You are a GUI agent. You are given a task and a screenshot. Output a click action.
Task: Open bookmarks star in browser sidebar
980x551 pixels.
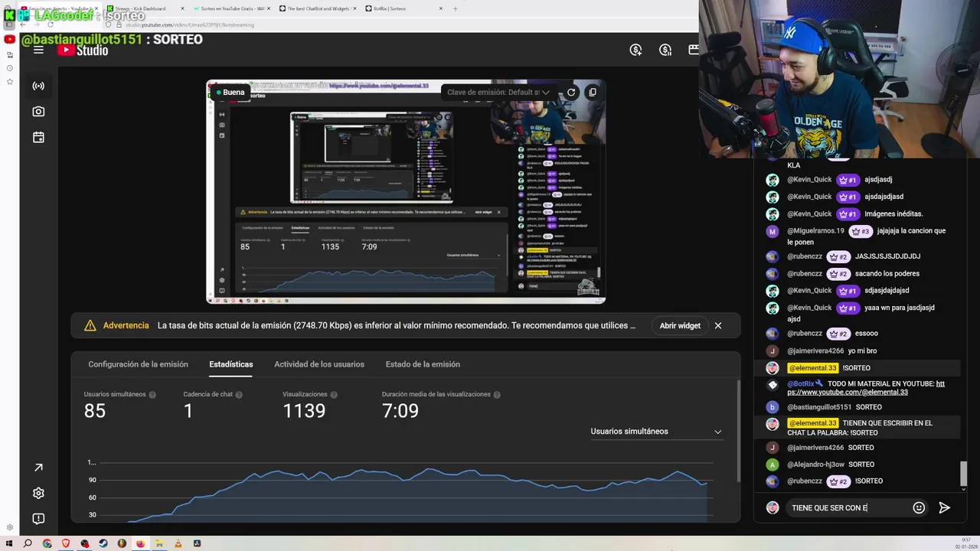point(9,81)
